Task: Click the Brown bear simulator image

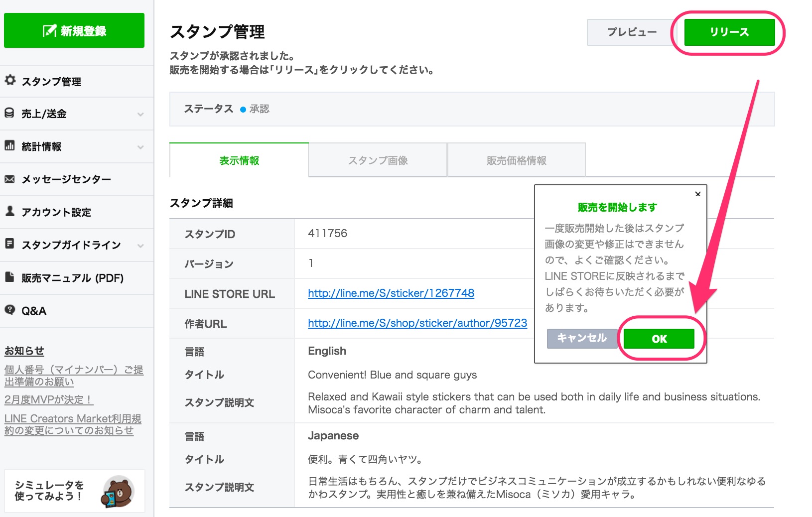Action: (x=118, y=491)
